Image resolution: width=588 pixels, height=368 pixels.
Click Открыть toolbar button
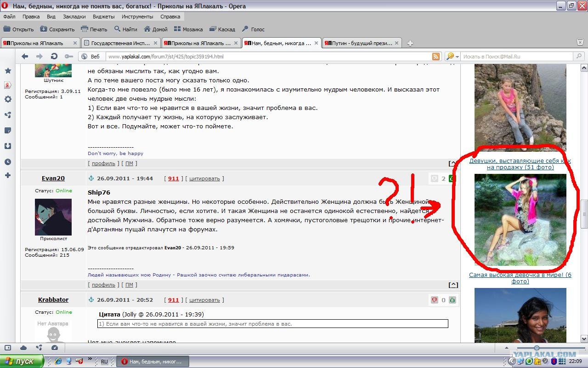coord(18,29)
